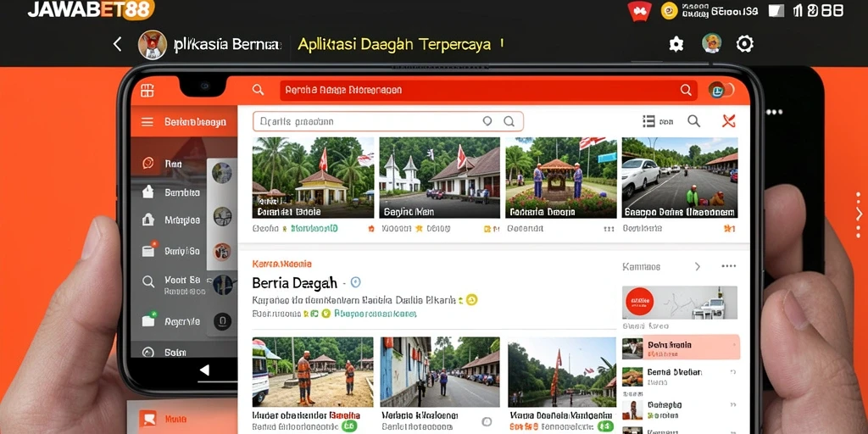Image resolution: width=868 pixels, height=434 pixels.
Task: Tap the location pin icon in search field
Action: click(x=487, y=121)
